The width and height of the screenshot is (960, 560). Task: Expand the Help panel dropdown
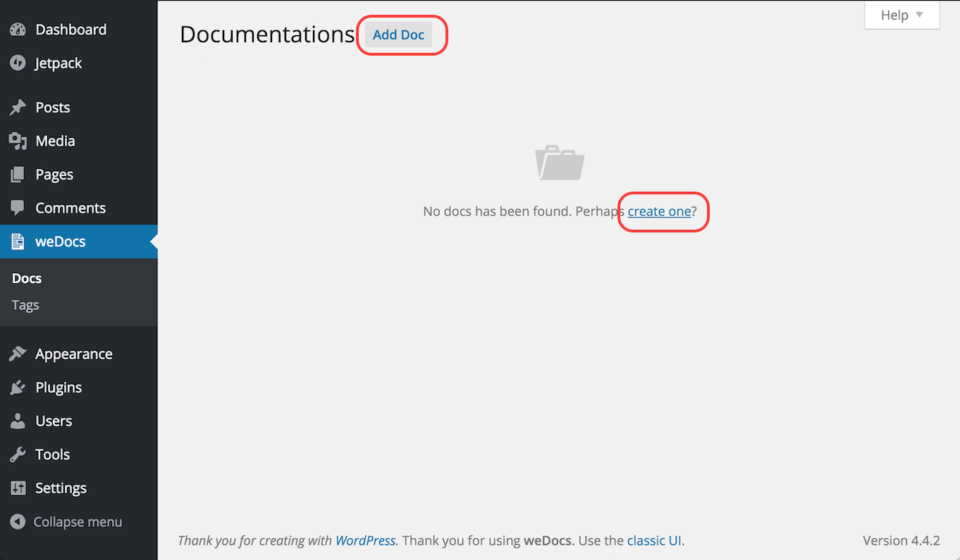pyautogui.click(x=901, y=15)
